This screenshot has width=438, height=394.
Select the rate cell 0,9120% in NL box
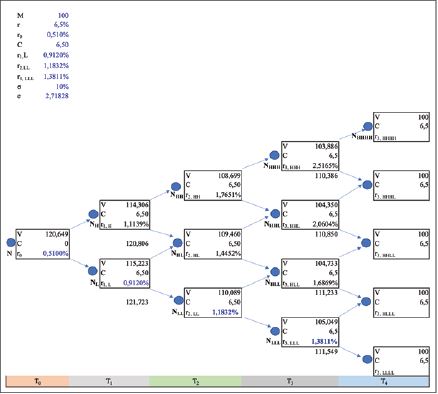(136, 283)
